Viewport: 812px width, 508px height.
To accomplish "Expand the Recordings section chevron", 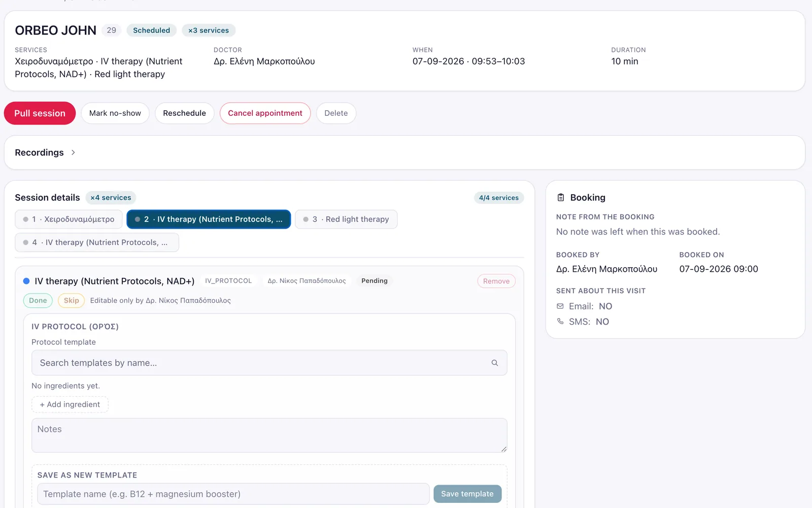I will click(73, 152).
